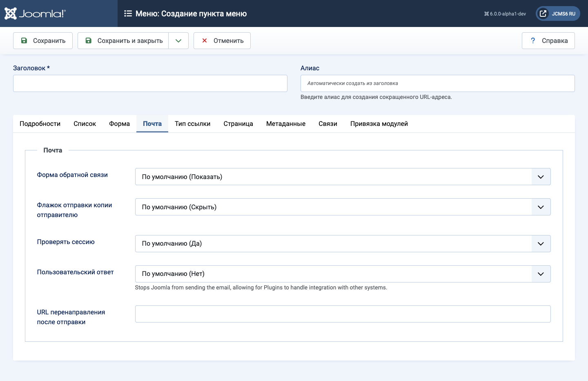
Task: Click the question mark icon on Справка
Action: [533, 40]
